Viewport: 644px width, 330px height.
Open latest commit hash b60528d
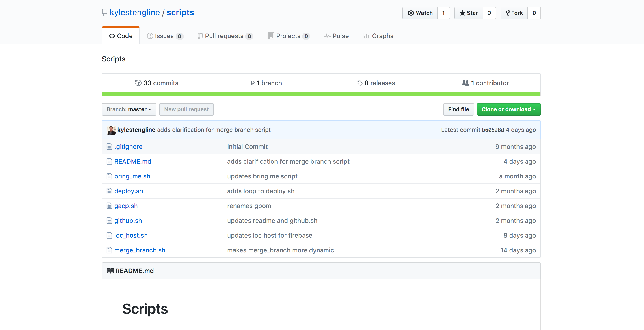pyautogui.click(x=493, y=130)
